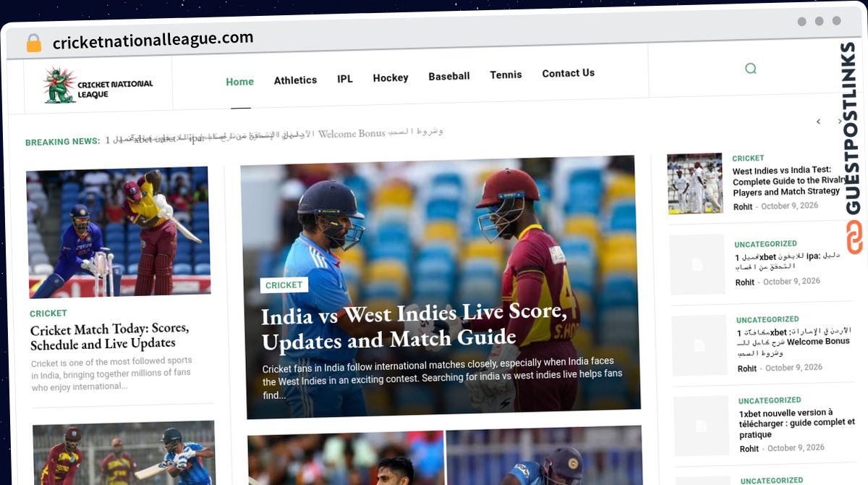
Task: Show next breaking news with right arrow
Action: coord(840,122)
